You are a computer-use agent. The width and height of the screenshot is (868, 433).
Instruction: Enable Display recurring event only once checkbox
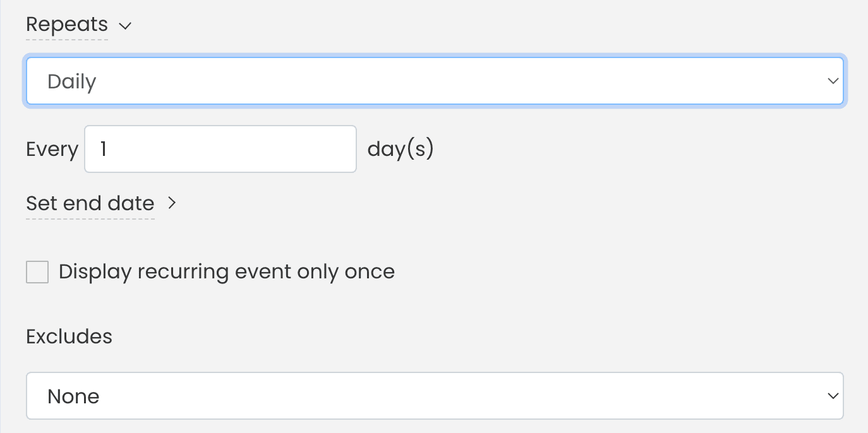pos(37,272)
